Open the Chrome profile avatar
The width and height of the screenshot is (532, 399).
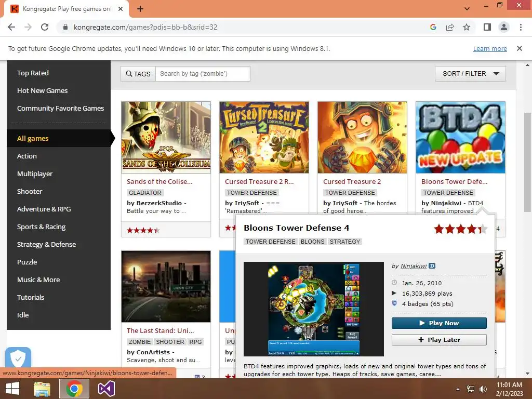[504, 27]
